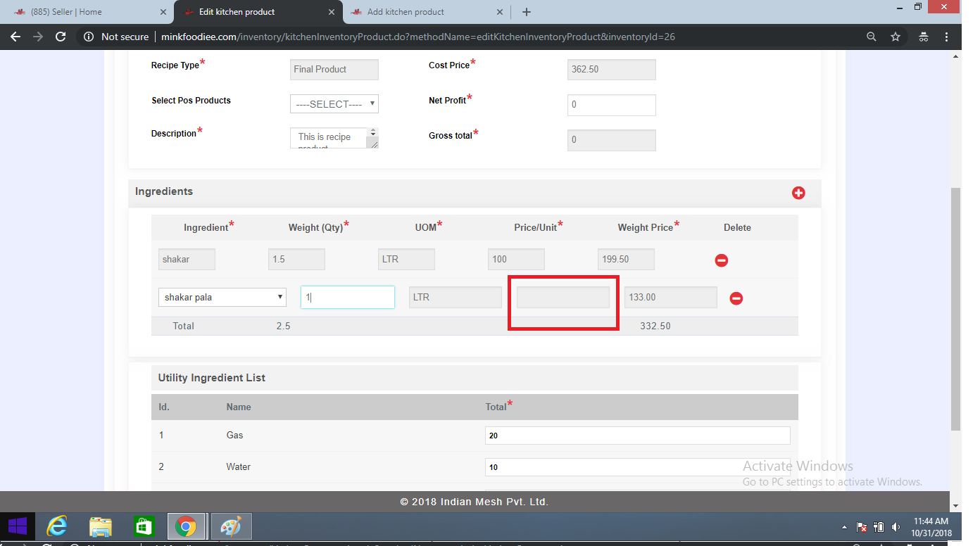Open Windows Store from the taskbar

(x=144, y=526)
